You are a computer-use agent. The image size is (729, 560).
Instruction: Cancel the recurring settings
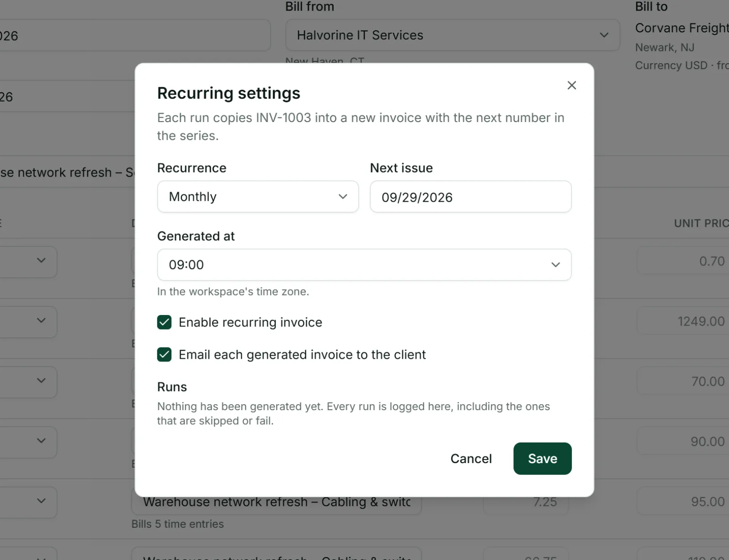click(x=471, y=458)
